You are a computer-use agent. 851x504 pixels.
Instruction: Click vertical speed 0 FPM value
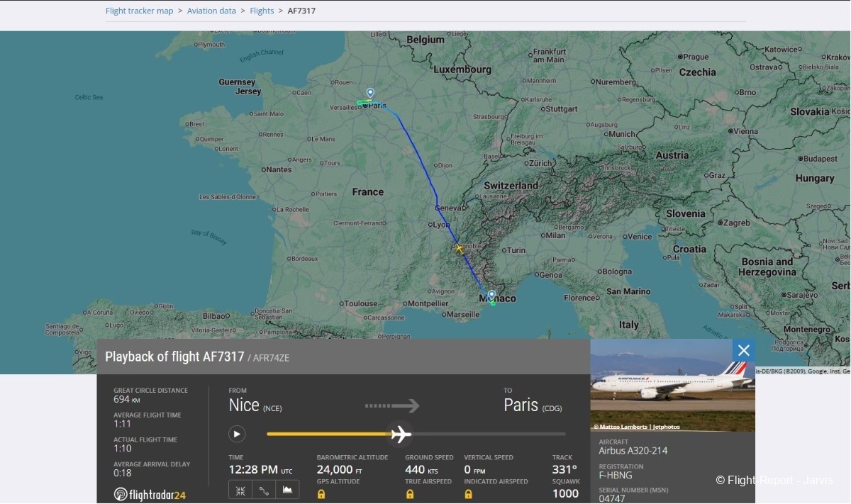point(474,469)
